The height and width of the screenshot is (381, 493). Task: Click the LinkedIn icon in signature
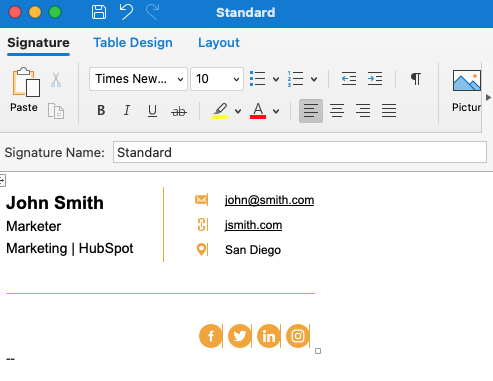(x=269, y=336)
